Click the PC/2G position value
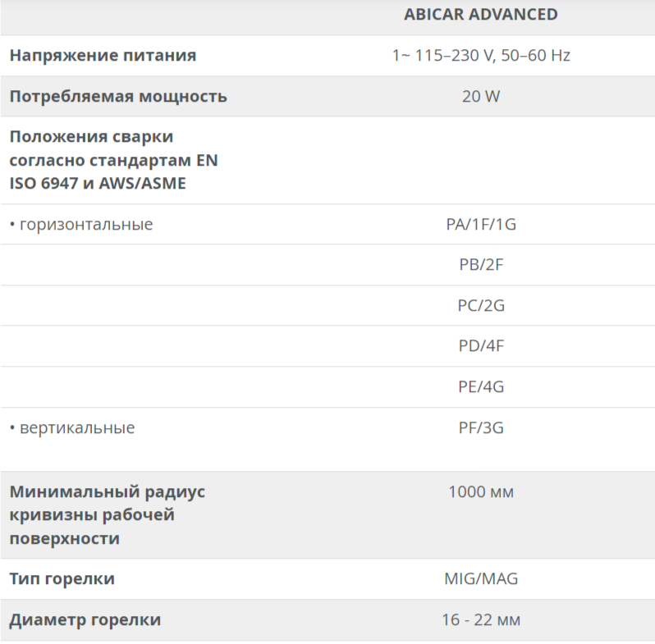655x644 pixels. point(481,305)
